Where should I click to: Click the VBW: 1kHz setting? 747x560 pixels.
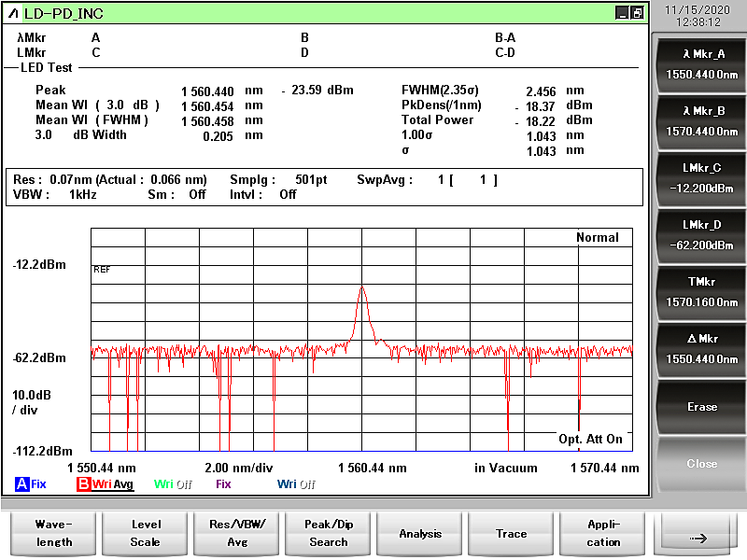(55, 194)
